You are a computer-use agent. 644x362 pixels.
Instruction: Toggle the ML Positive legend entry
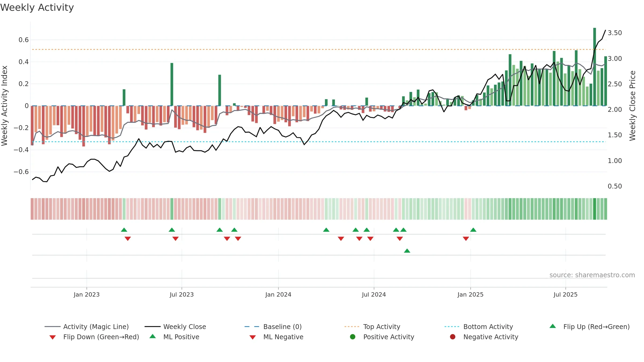(174, 337)
